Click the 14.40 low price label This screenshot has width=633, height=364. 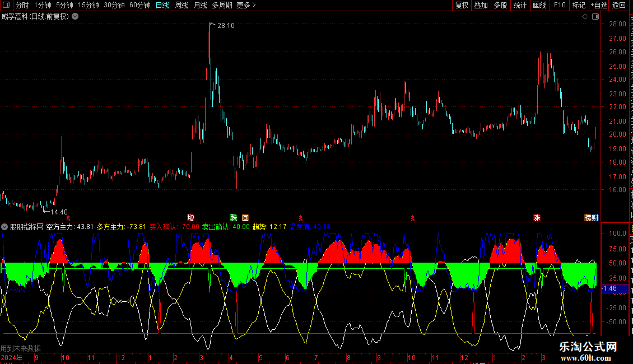pos(59,212)
